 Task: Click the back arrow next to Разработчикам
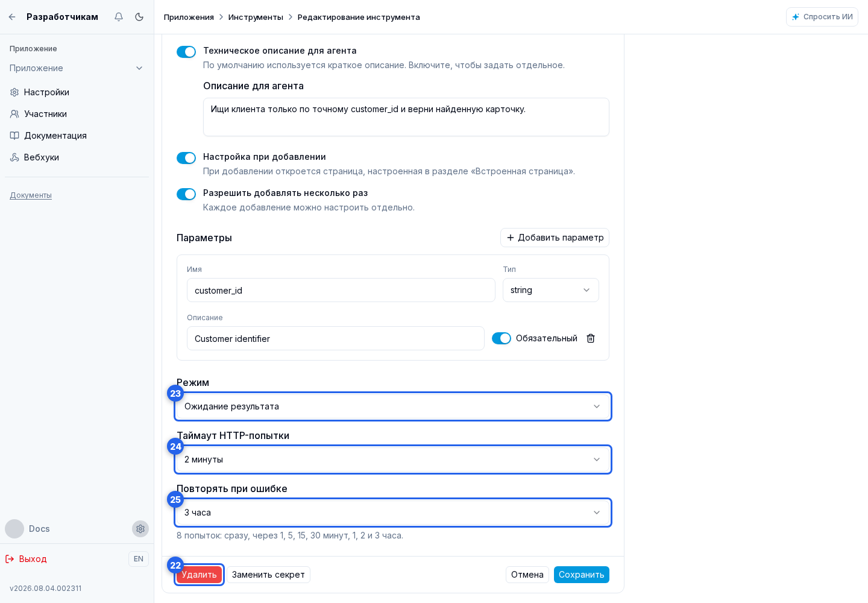(12, 17)
